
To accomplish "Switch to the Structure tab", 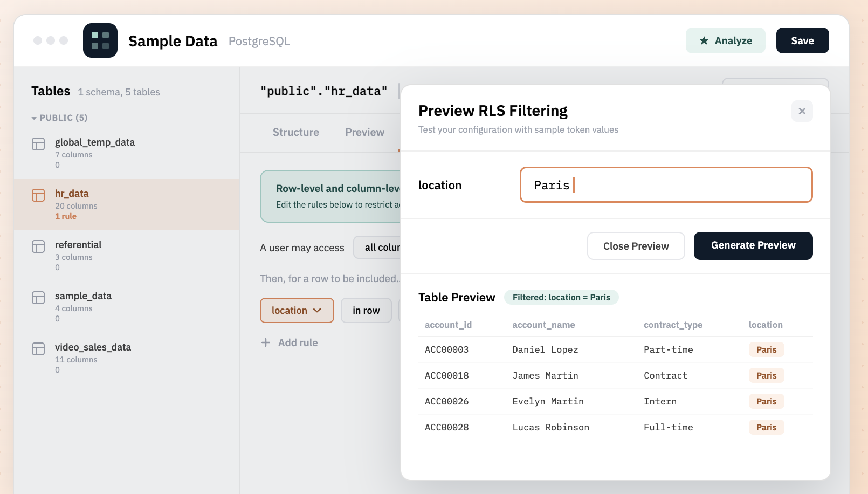I will (x=296, y=132).
